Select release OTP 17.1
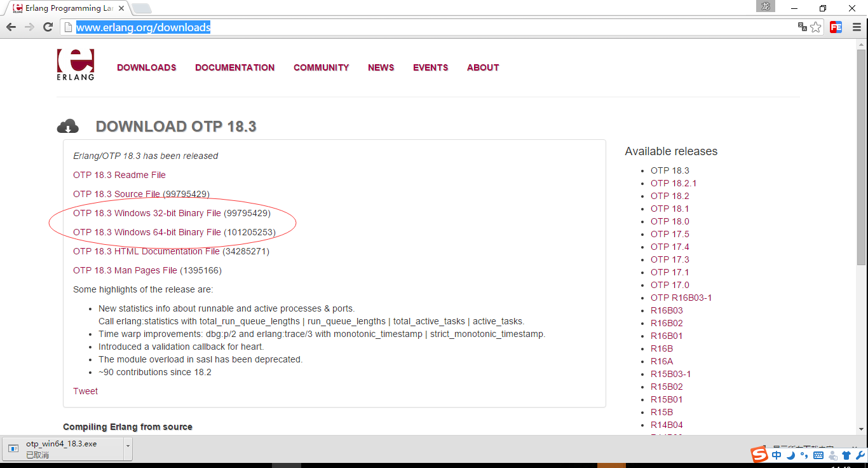868x468 pixels. (x=670, y=272)
